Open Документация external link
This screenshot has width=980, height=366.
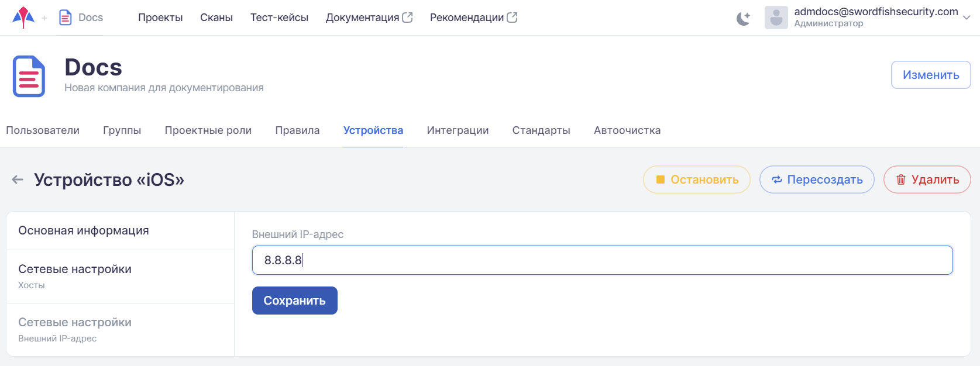369,18
